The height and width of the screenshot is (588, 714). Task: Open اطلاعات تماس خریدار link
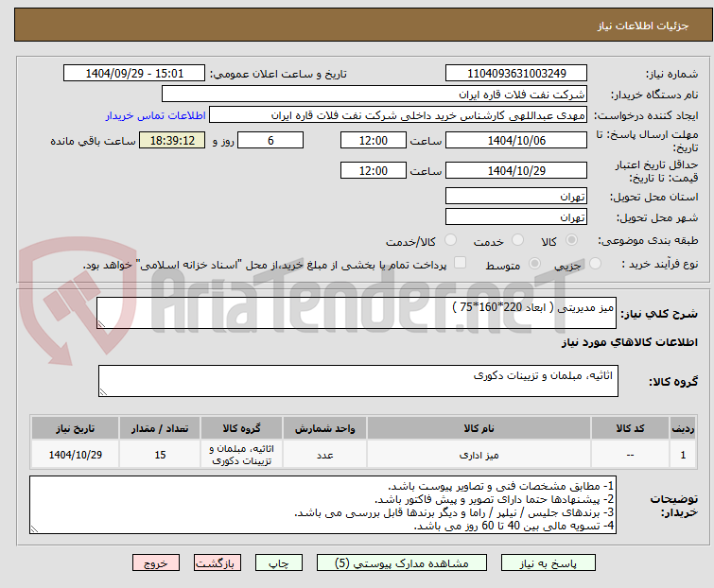155,115
